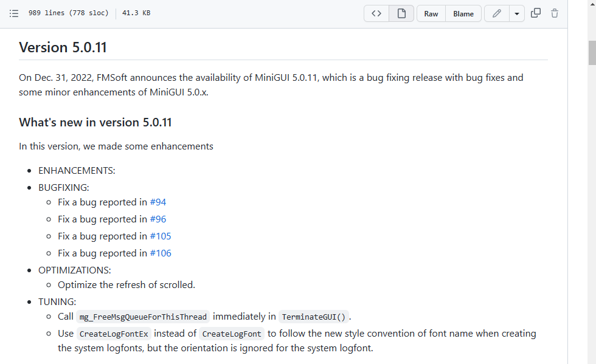The height and width of the screenshot is (364, 596).
Task: Click the mg_FreeMsgQueueForThisThread code text
Action: 143,317
